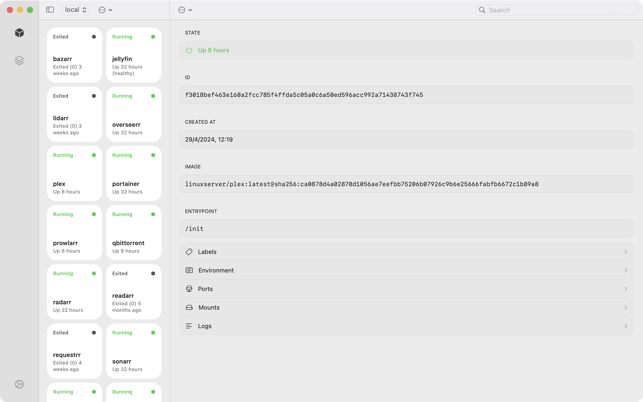This screenshot has width=643, height=402.
Task: Click the 'Up 32 hours (healthy)' jellyfin status
Action: 127,70
